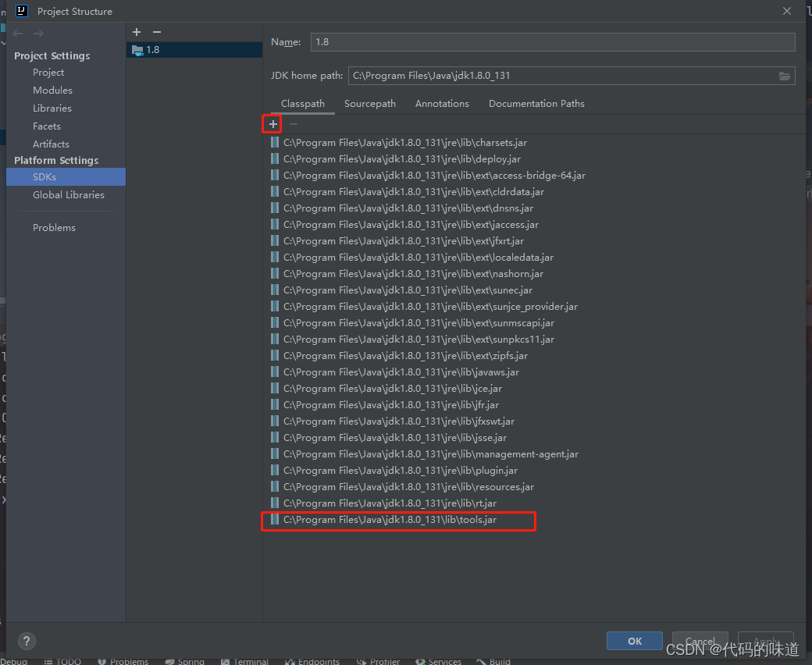Click the OK button
This screenshot has height=665, width=812.
click(x=634, y=640)
